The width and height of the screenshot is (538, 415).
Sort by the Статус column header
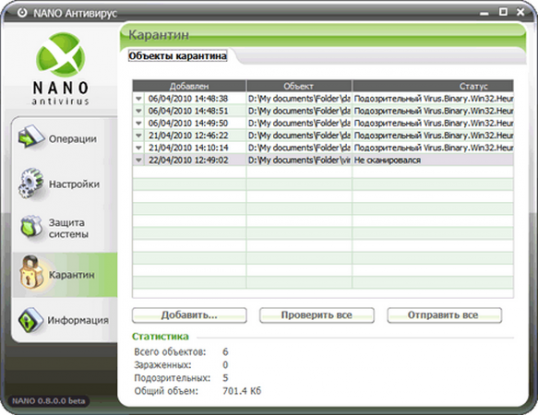[x=433, y=86]
